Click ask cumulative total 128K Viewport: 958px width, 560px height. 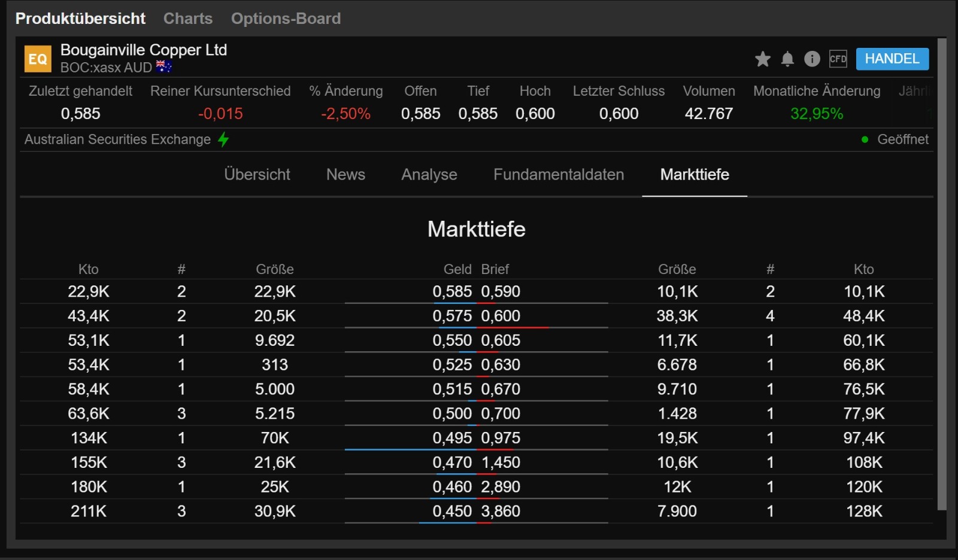[x=864, y=512]
